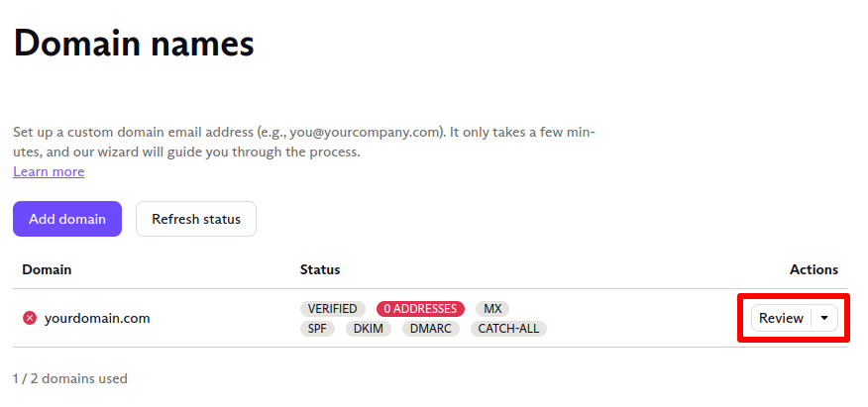This screenshot has width=868, height=407.
Task: Click the DMARC status badge
Action: coord(431,329)
